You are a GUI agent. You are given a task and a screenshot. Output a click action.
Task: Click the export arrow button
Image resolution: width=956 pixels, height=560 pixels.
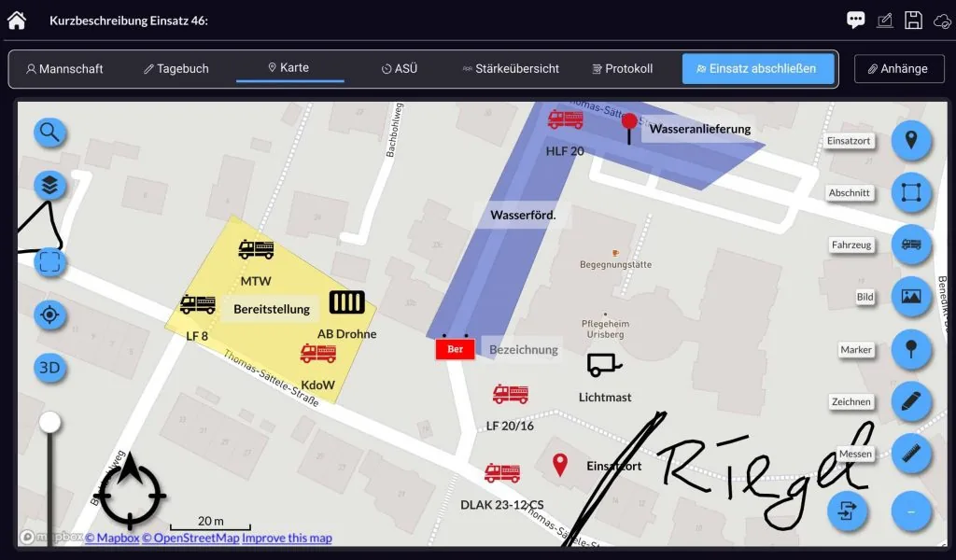click(x=847, y=511)
